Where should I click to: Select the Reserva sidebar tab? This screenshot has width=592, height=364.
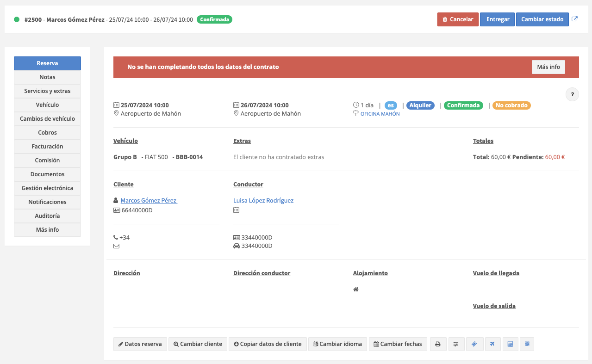point(47,63)
